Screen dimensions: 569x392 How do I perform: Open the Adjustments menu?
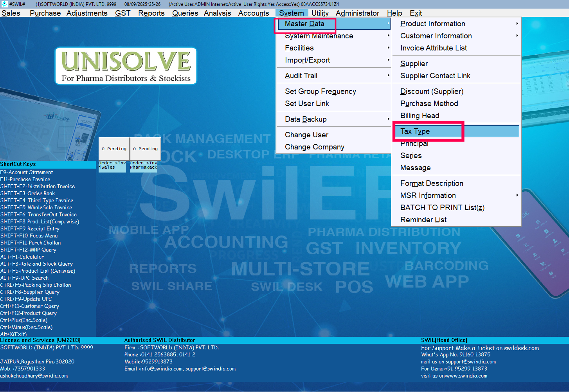coord(87,13)
